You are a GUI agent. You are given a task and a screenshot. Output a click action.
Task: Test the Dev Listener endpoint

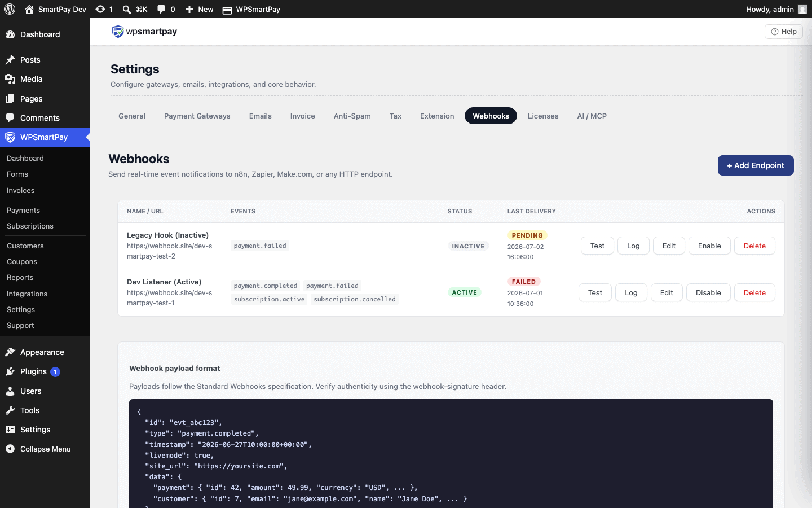(595, 292)
